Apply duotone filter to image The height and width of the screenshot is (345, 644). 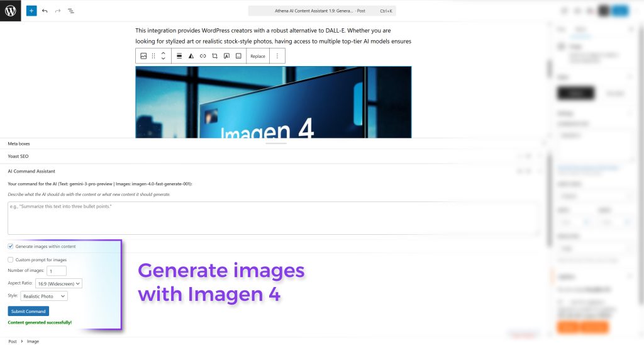tap(191, 56)
